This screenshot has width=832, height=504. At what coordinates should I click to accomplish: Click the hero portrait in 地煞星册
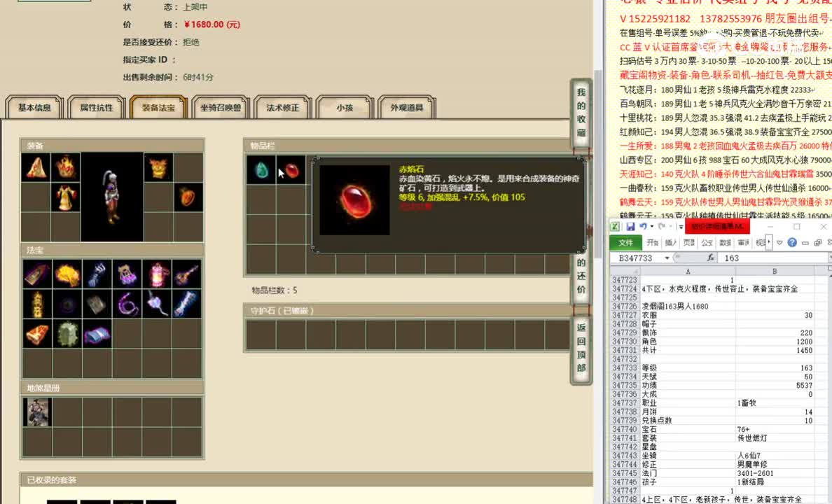click(38, 412)
